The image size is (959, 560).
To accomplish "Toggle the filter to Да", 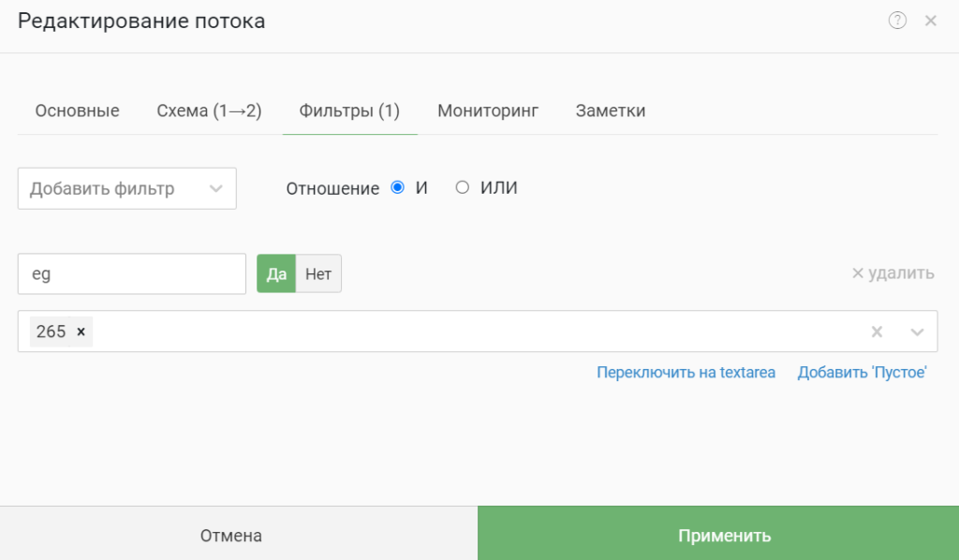I will point(276,273).
